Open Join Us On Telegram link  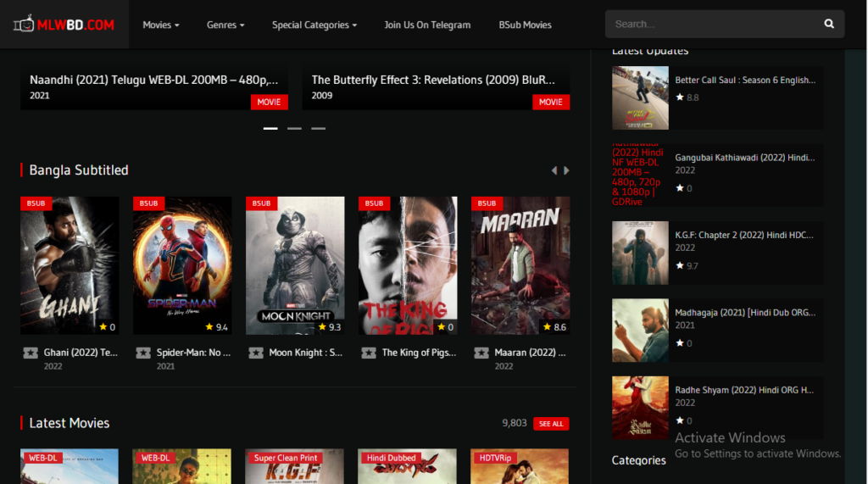pos(427,25)
